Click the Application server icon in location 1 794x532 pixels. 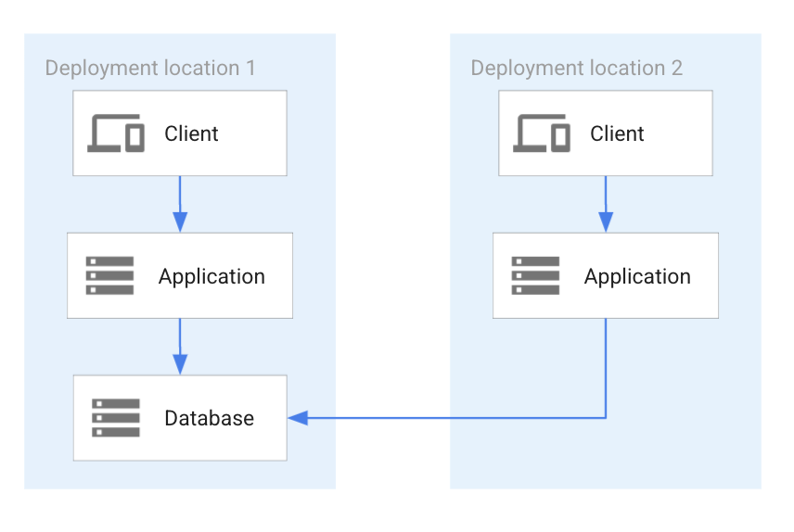point(109,276)
